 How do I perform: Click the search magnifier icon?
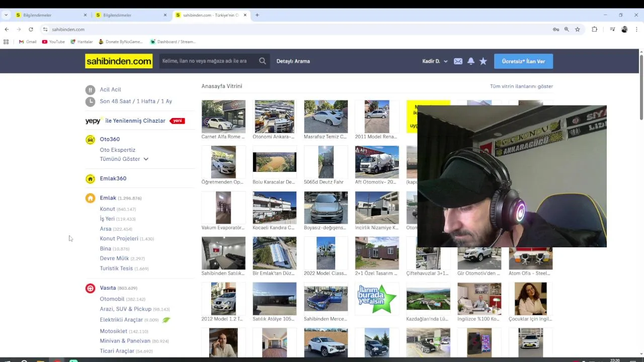coord(262,61)
